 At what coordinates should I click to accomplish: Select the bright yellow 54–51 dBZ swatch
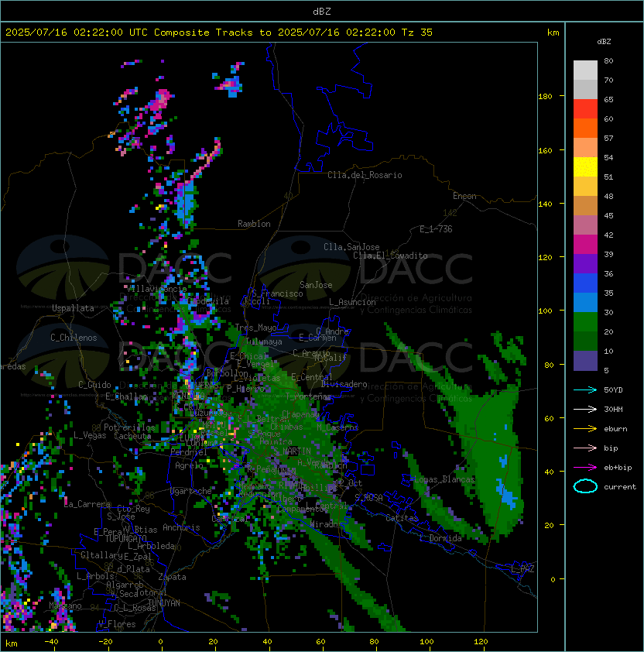pos(585,167)
